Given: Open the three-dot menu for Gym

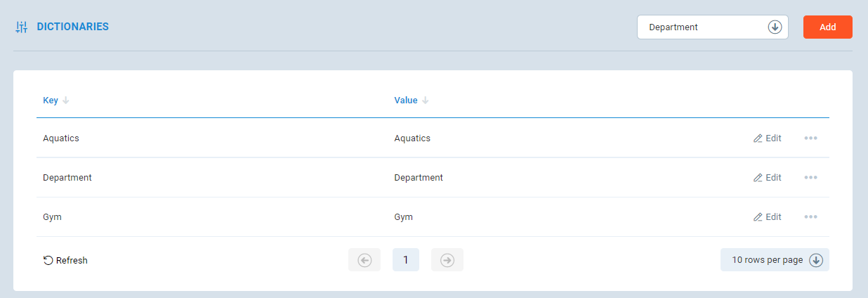Looking at the screenshot, I should pyautogui.click(x=810, y=217).
